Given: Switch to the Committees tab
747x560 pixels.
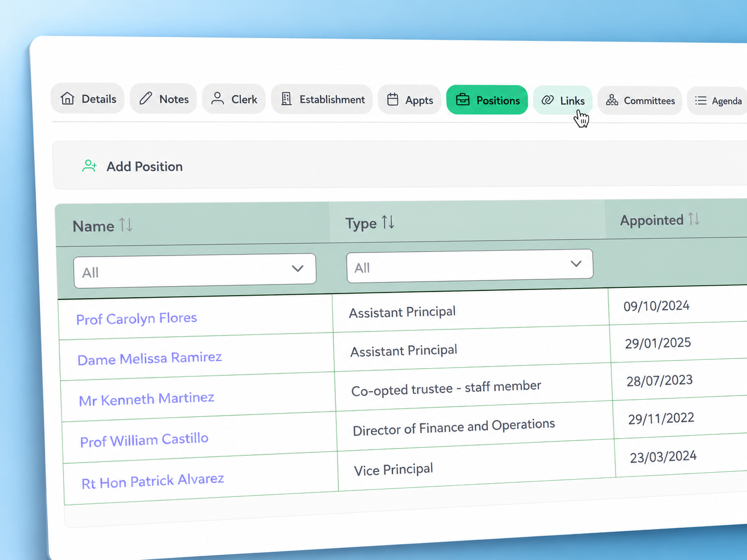Looking at the screenshot, I should pyautogui.click(x=640, y=101).
